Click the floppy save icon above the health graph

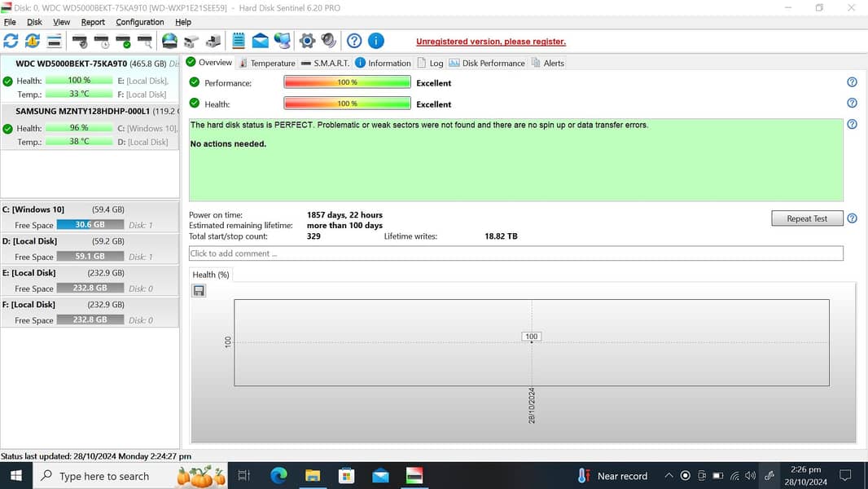tap(199, 291)
